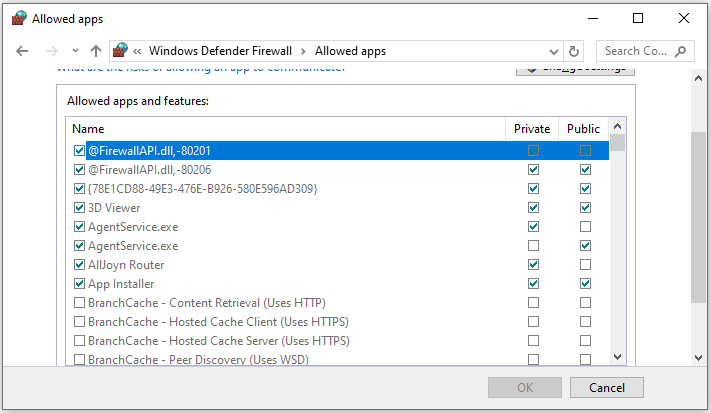Toggle Public for App Installer
711x413 pixels.
[x=585, y=283]
